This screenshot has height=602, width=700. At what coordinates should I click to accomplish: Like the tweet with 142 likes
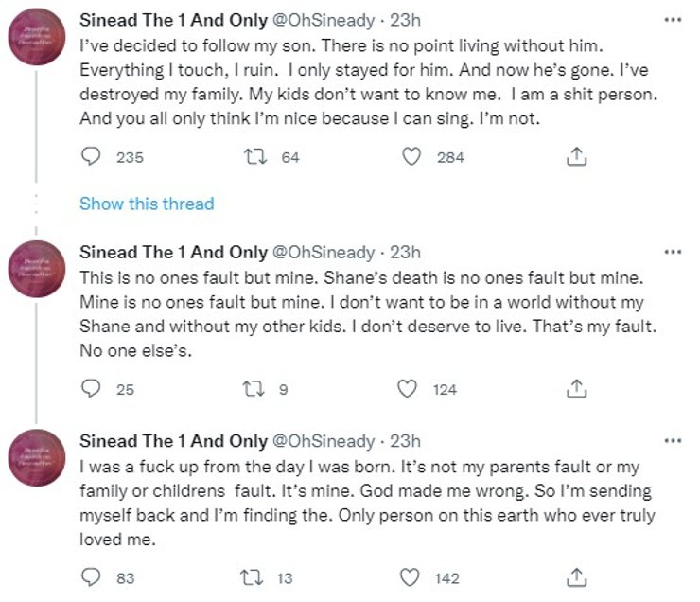pos(410,577)
